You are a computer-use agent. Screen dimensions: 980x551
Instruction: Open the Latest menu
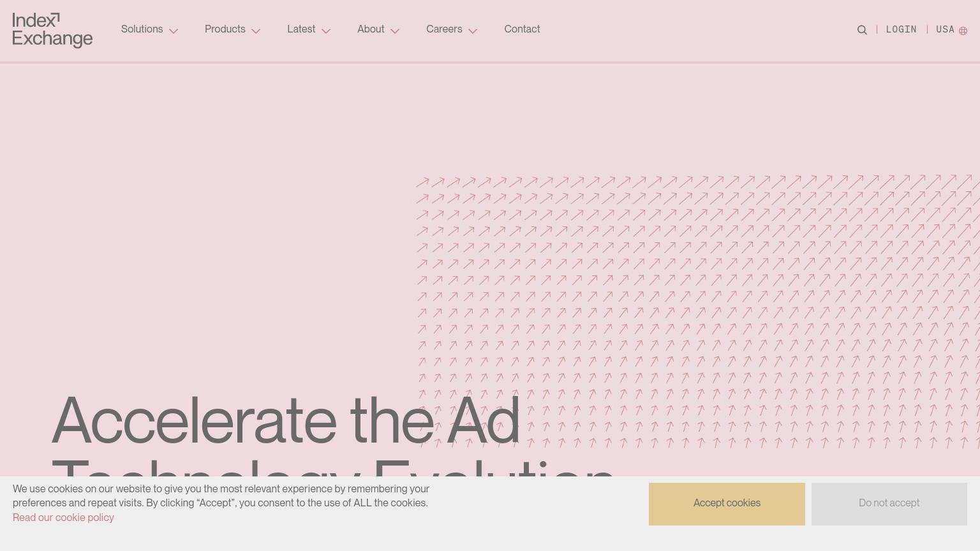[301, 29]
